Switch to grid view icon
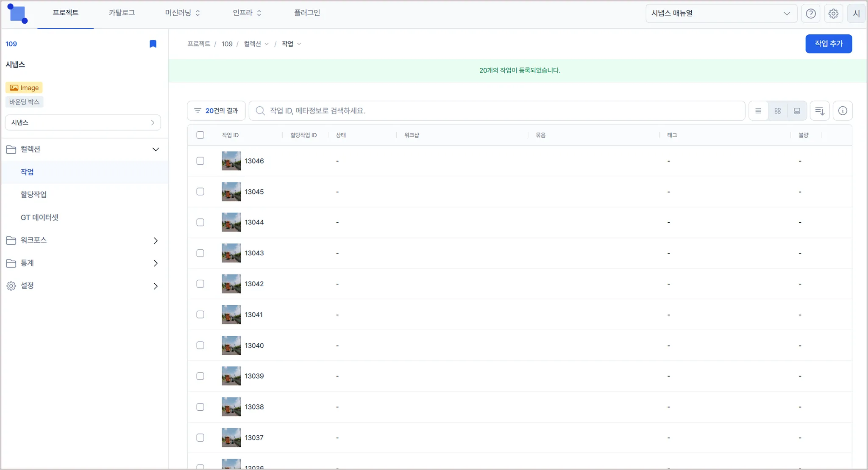The width and height of the screenshot is (868, 470). click(777, 111)
